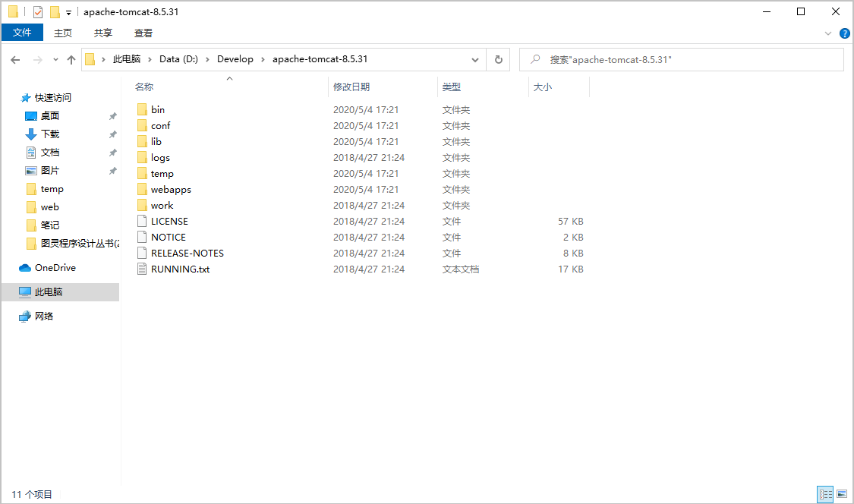Open Explorer help question mark

tap(845, 33)
